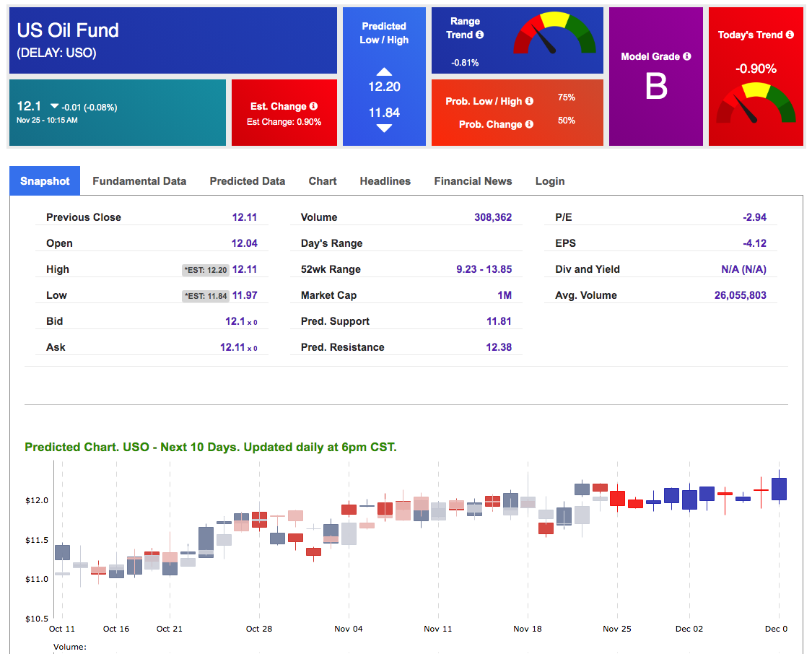Open the Fundamental Data tab

tap(139, 180)
